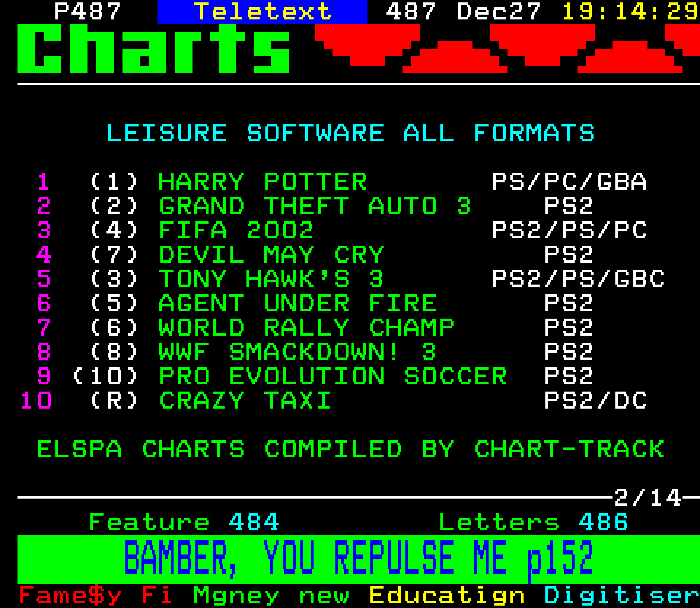The image size is (700, 608).
Task: Open Letters page 486 link
Action: coord(533,522)
